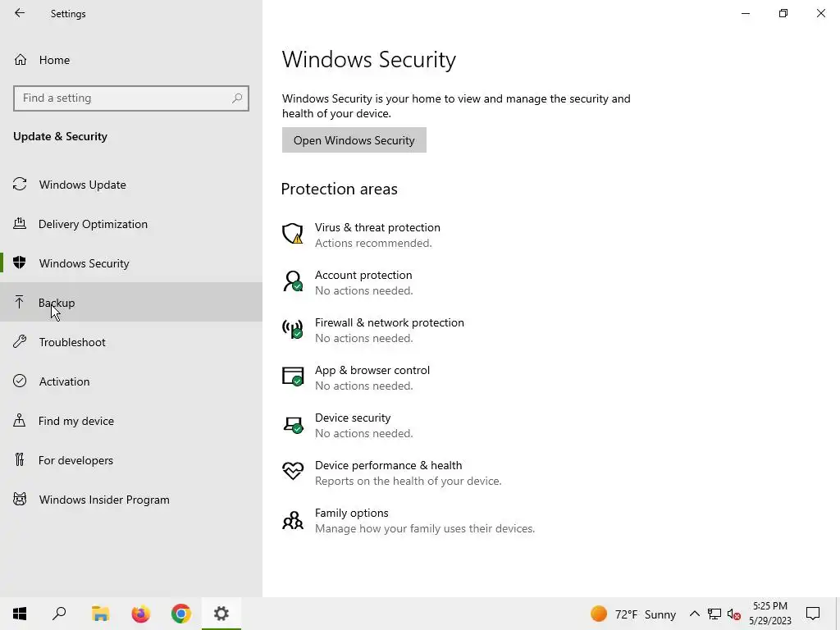Click the Account protection person icon
The image size is (840, 630).
(293, 281)
